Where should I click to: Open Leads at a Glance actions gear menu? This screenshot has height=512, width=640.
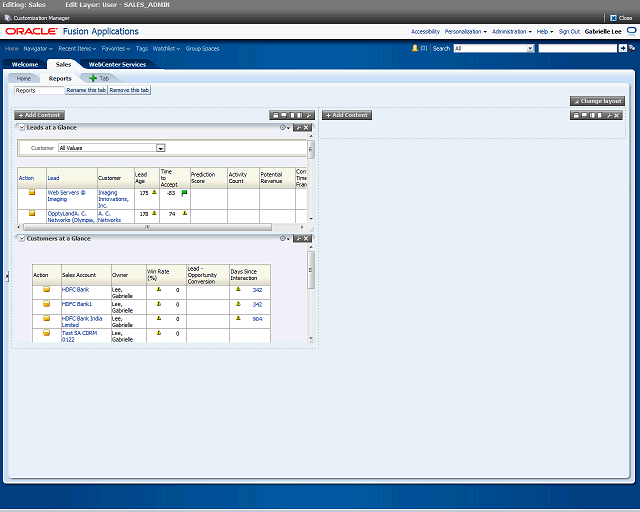click(284, 127)
